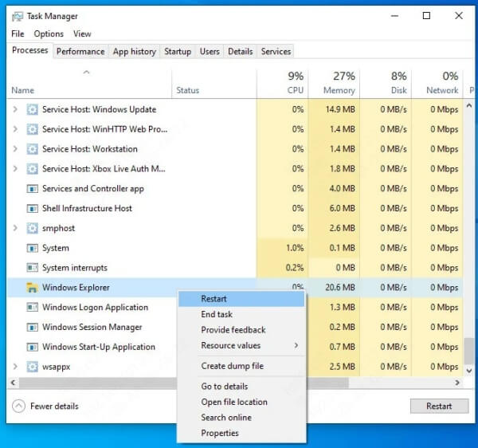Click the wsappx gear icon
The height and width of the screenshot is (448, 478).
33,367
